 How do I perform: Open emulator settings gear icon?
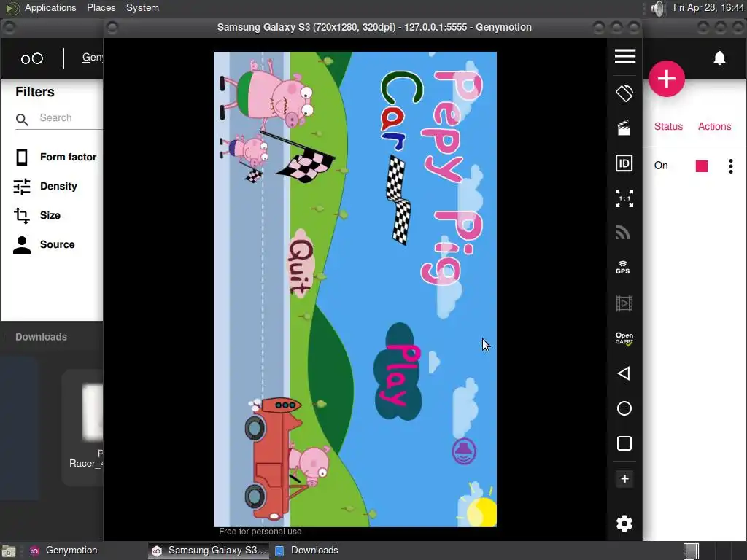point(624,524)
